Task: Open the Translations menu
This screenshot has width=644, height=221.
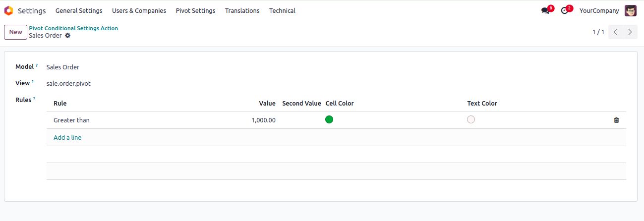Action: (x=242, y=10)
